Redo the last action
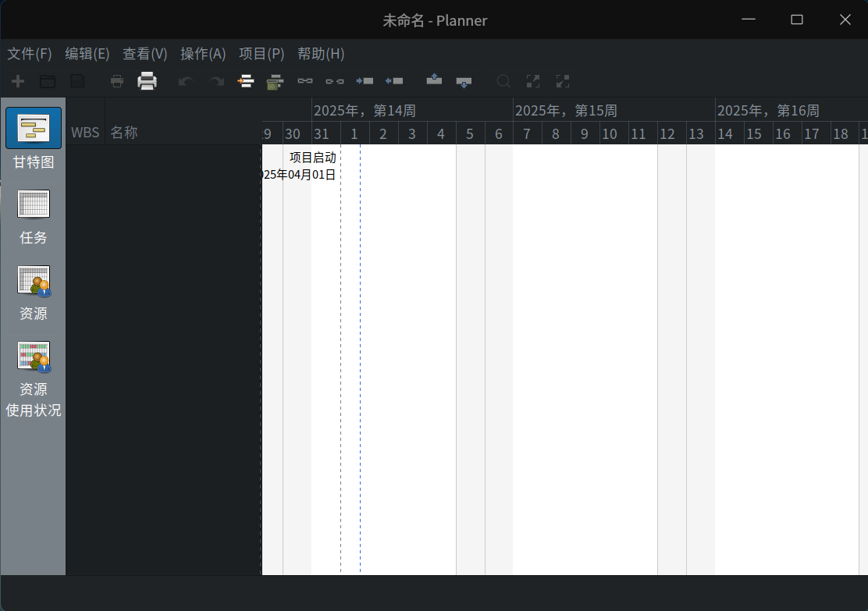This screenshot has width=868, height=611. [216, 81]
